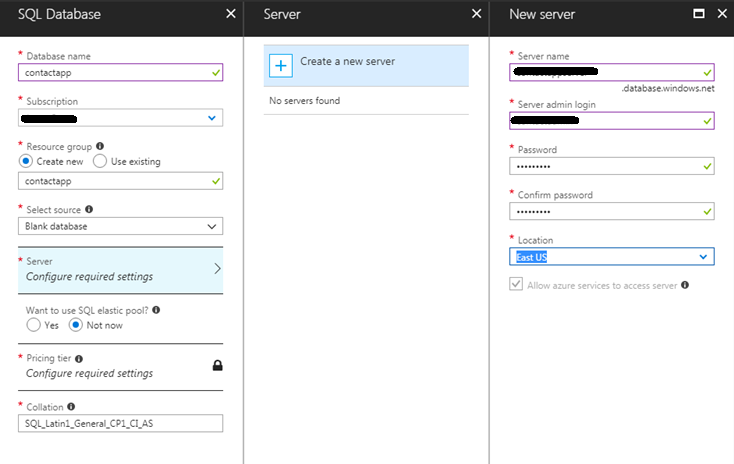Viewport: 734px width, 464px height.
Task: Open Pricing tier settings
Action: 110,365
